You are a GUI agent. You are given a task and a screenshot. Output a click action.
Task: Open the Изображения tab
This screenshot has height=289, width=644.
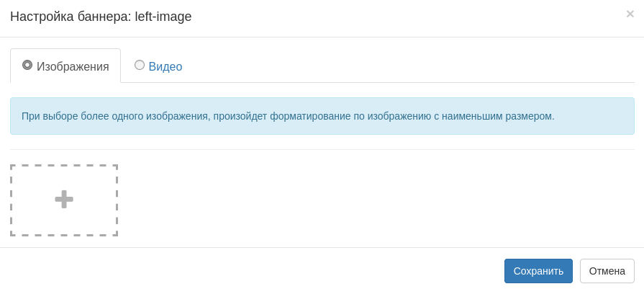tap(65, 66)
